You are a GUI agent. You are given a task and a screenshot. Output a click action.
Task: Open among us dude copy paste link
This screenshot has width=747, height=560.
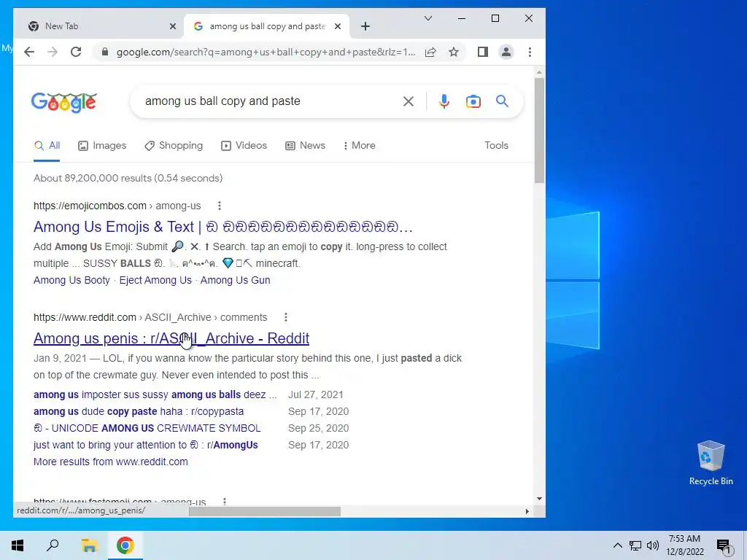pyautogui.click(x=138, y=411)
